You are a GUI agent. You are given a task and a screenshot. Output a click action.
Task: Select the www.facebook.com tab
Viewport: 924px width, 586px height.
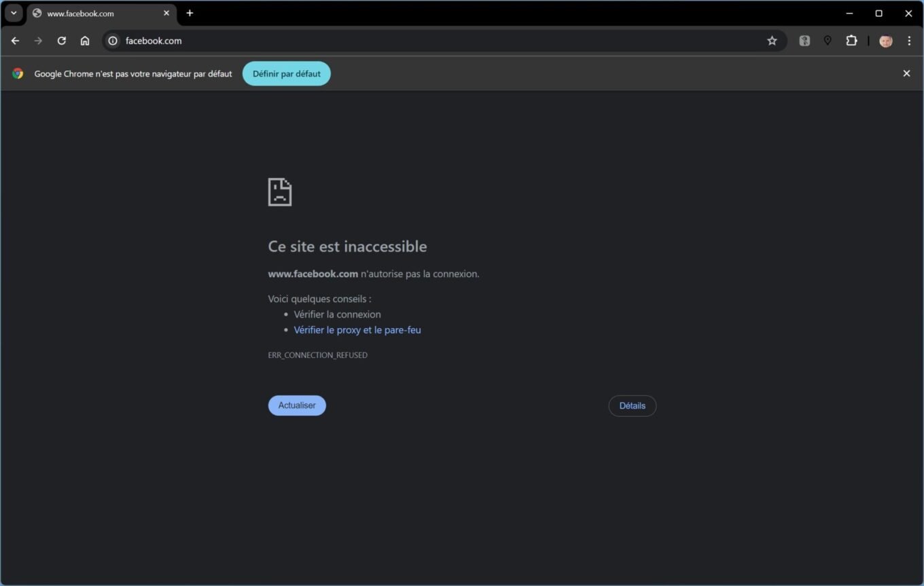pyautogui.click(x=101, y=14)
